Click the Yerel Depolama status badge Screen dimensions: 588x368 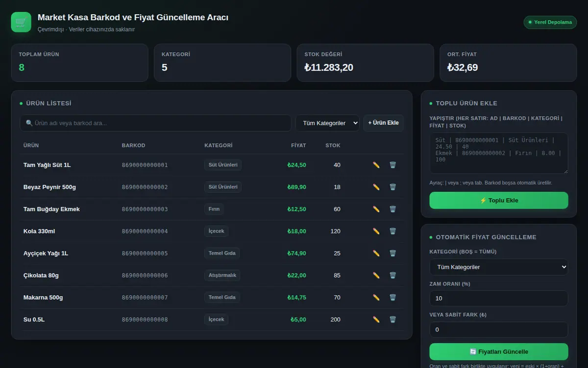tap(550, 22)
